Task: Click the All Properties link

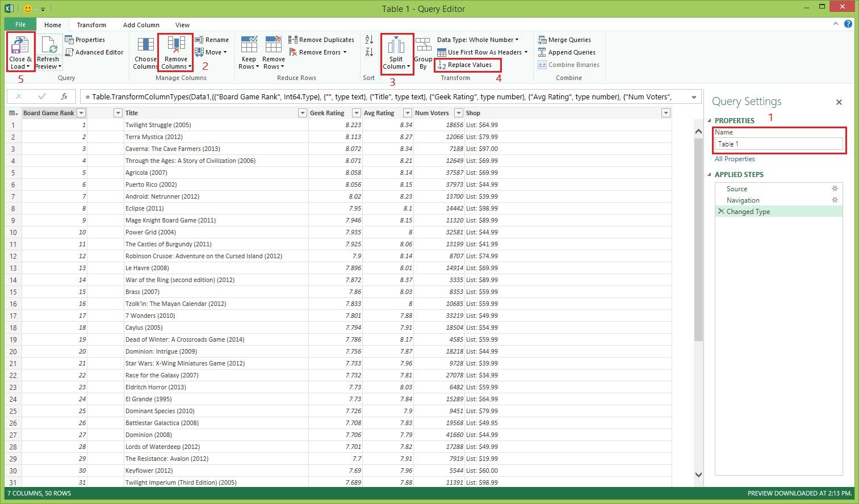Action: click(735, 159)
